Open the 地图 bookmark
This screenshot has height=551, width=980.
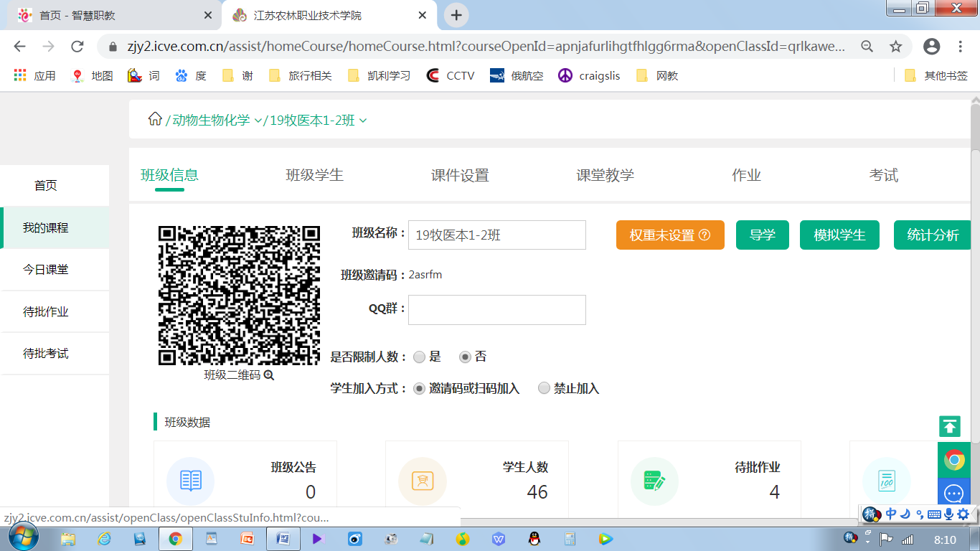93,75
